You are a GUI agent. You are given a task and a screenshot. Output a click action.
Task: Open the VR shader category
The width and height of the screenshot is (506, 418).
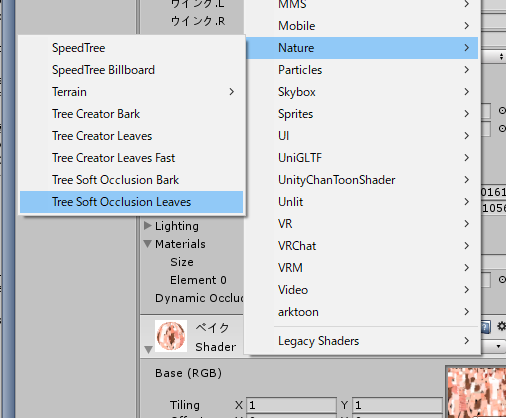362,224
